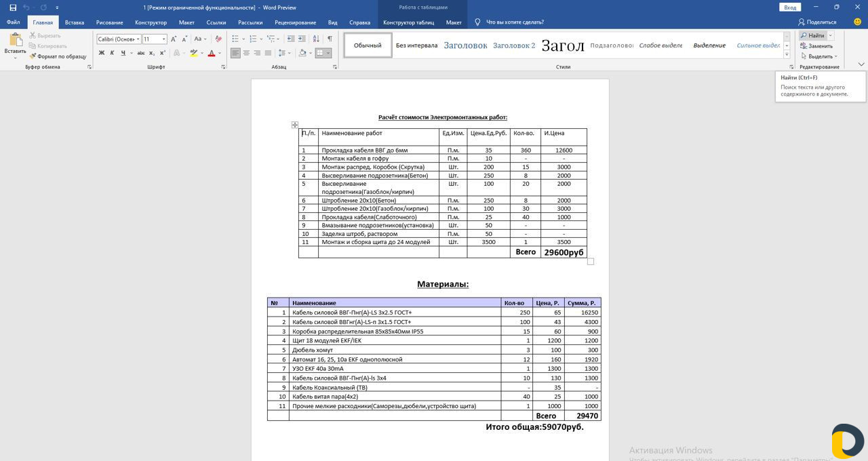Toggle italic (К) formatting
This screenshot has width=868, height=461.
tap(112, 53)
